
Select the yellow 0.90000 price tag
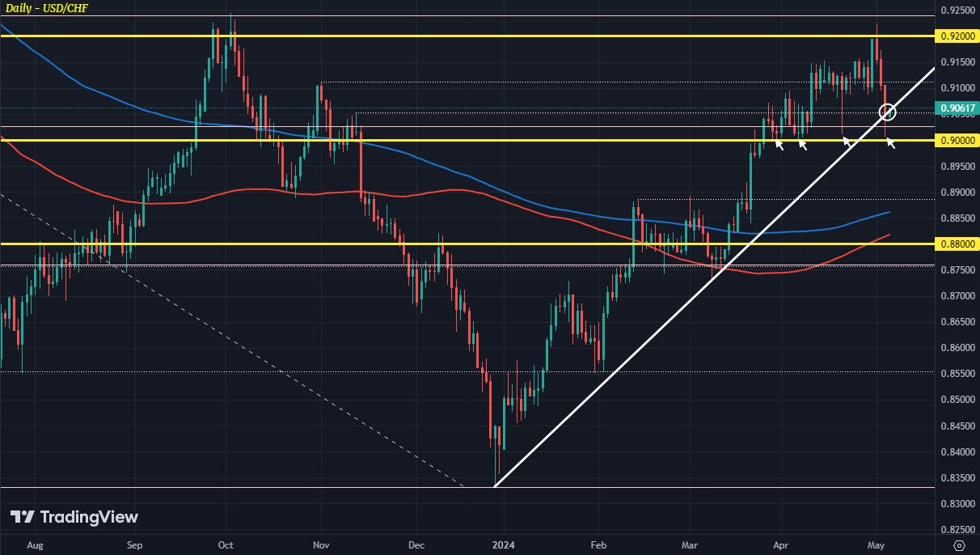pos(956,140)
